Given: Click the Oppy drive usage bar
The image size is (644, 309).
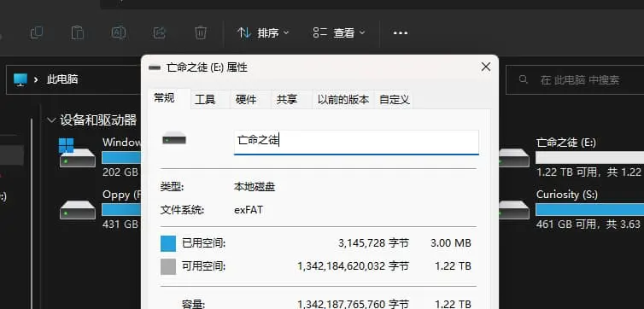Looking at the screenshot, I should pos(121,210).
